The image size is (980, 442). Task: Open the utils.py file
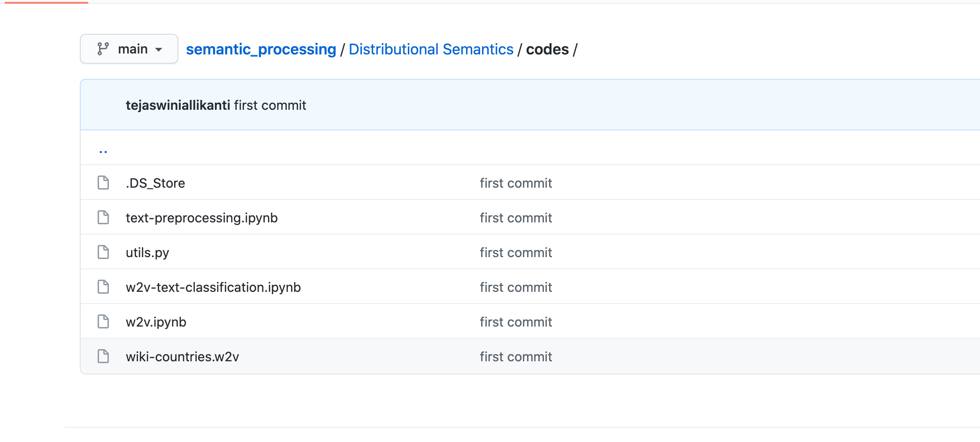147,252
